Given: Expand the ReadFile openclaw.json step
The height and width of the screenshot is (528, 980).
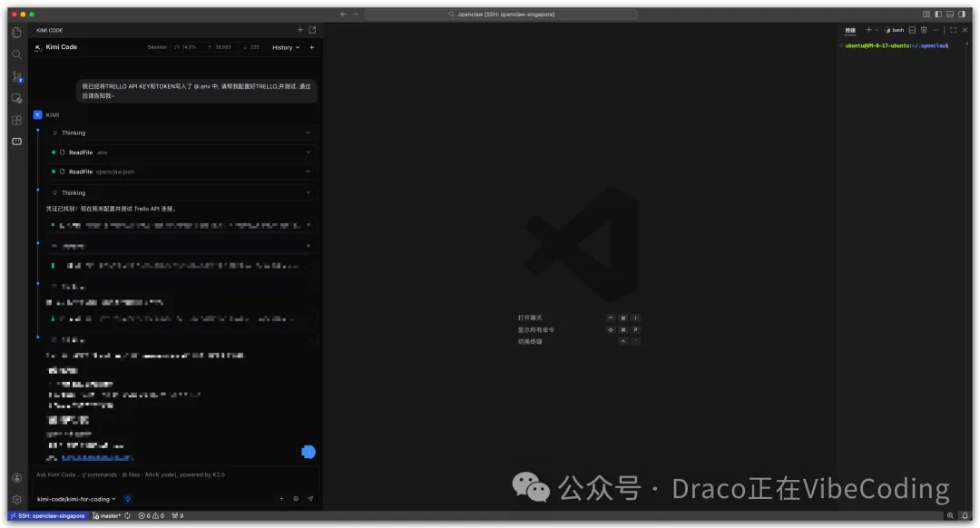Looking at the screenshot, I should 181,171.
